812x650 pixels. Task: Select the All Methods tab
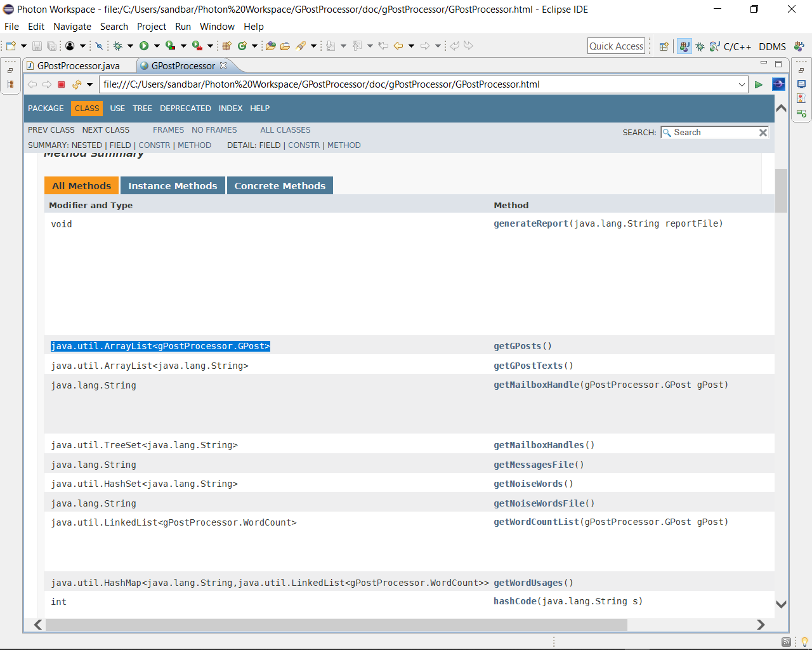click(x=81, y=185)
